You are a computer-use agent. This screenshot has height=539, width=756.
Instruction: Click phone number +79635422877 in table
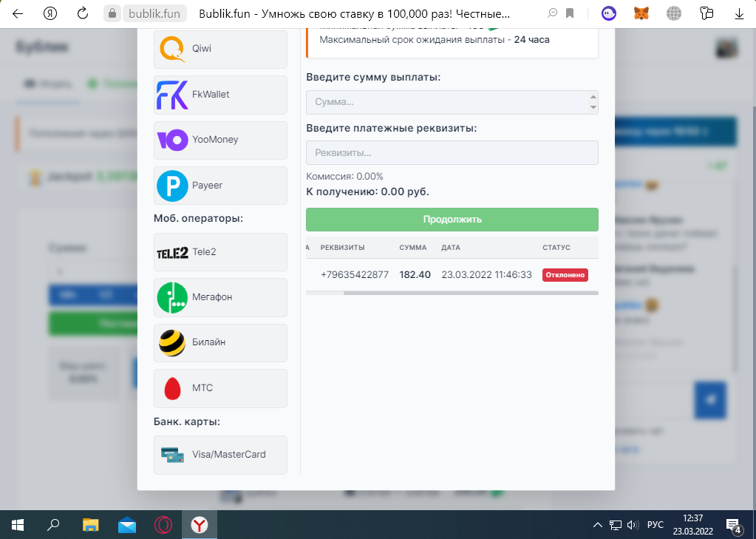[x=355, y=275]
